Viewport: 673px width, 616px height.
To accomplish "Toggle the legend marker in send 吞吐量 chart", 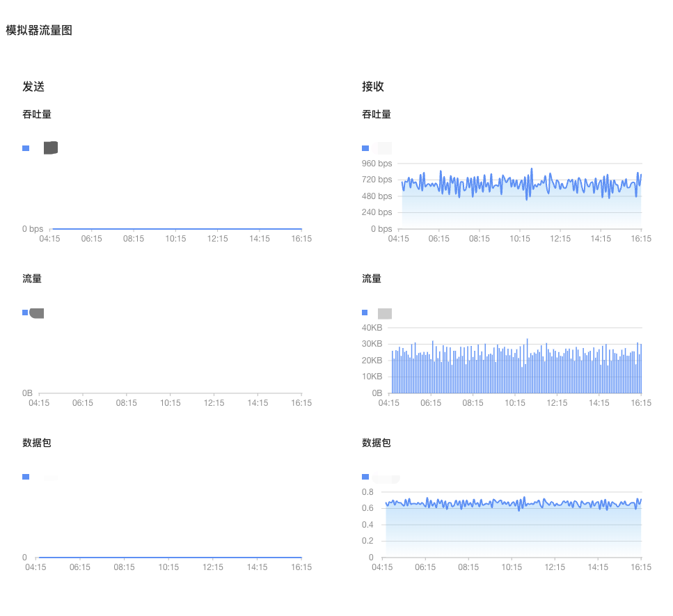I will tap(26, 148).
